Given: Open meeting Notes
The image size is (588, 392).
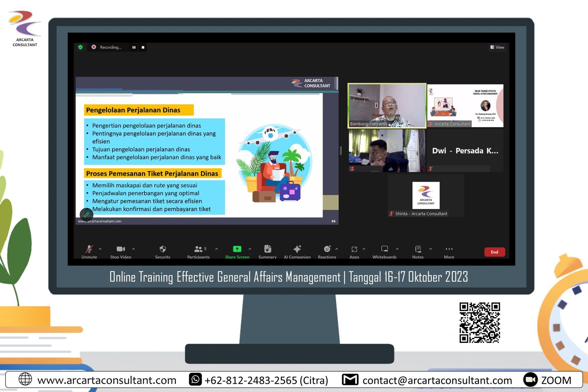Looking at the screenshot, I should pos(418,250).
